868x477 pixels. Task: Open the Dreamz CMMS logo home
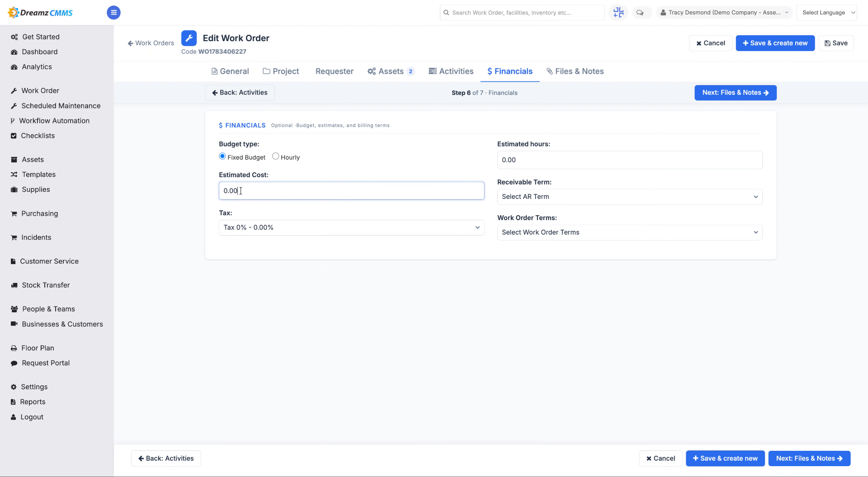pyautogui.click(x=41, y=13)
